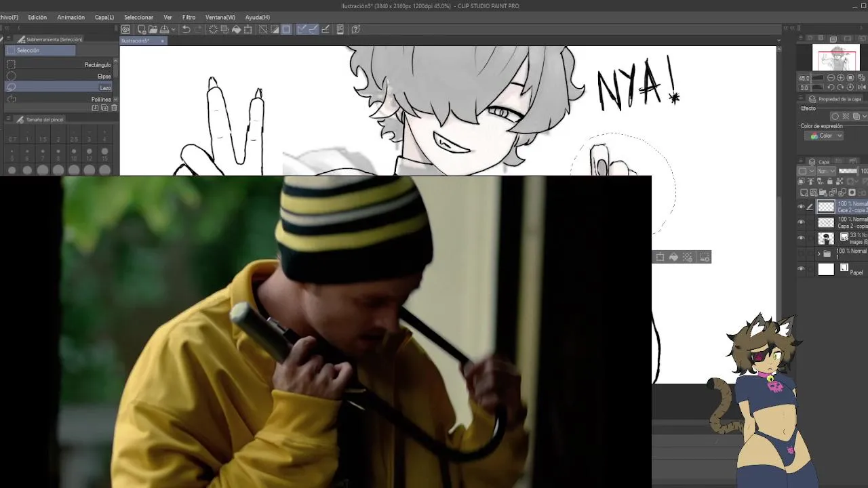
Task: Close the Ilustración5 canvas tab
Action: click(x=162, y=41)
